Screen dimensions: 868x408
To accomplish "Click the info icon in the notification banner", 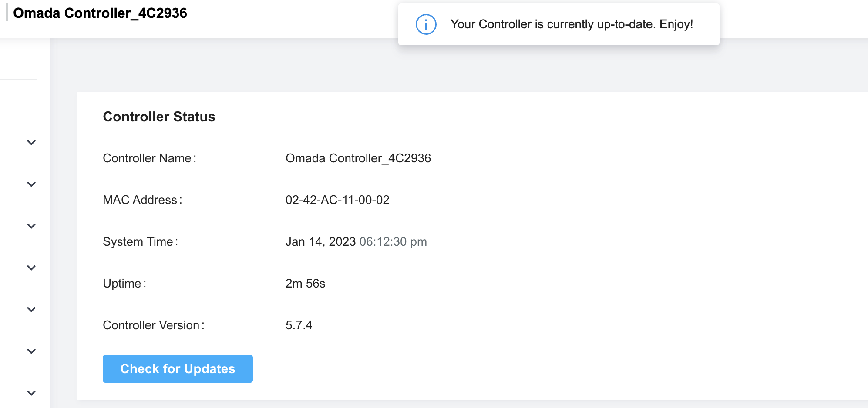I will [426, 25].
